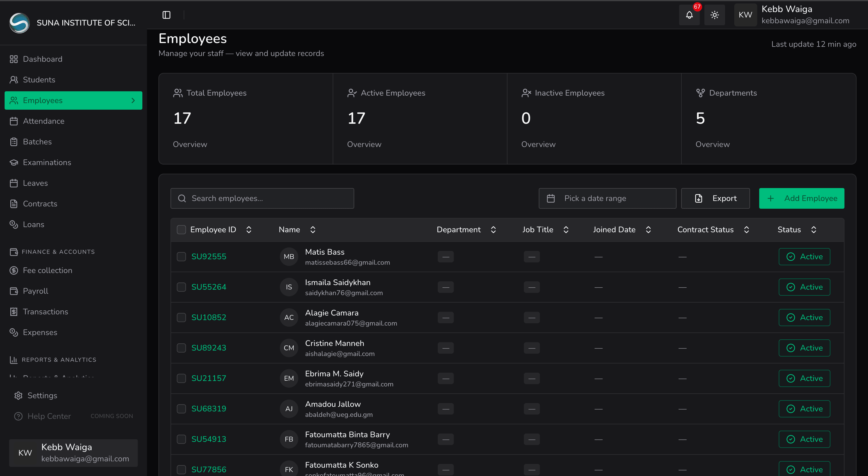Click the Export button
Image resolution: width=868 pixels, height=476 pixels.
click(715, 198)
